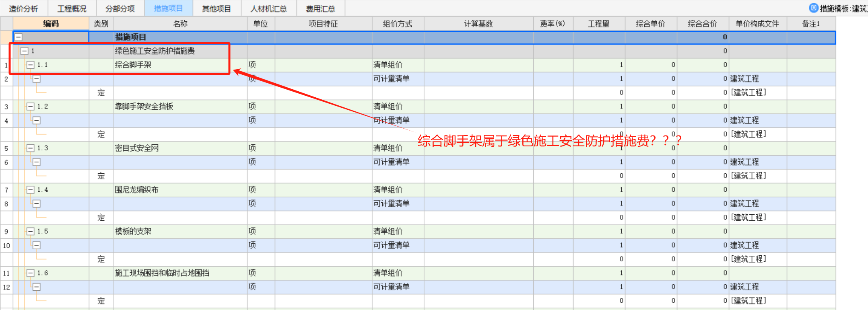Select row header number 5

coord(6,148)
